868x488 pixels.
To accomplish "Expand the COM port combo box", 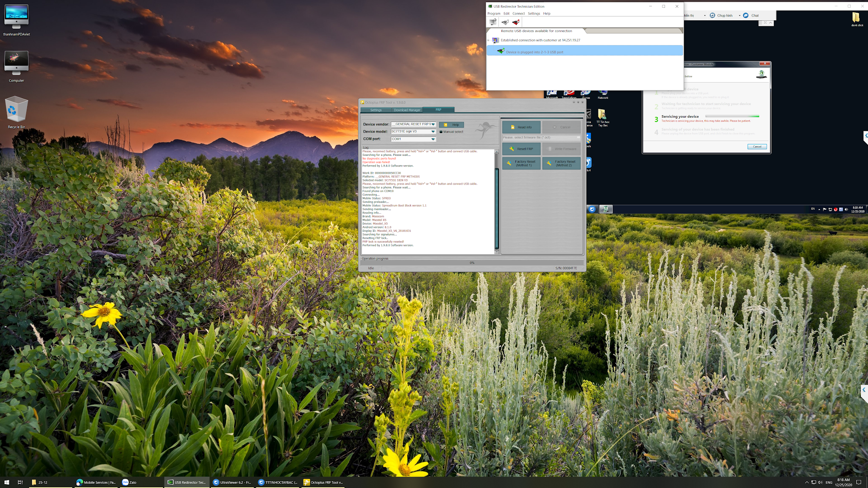I will 433,139.
